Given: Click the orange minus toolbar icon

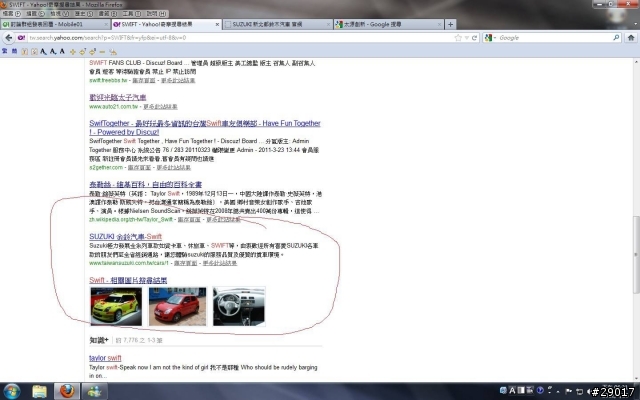Looking at the screenshot, I should [x=102, y=51].
